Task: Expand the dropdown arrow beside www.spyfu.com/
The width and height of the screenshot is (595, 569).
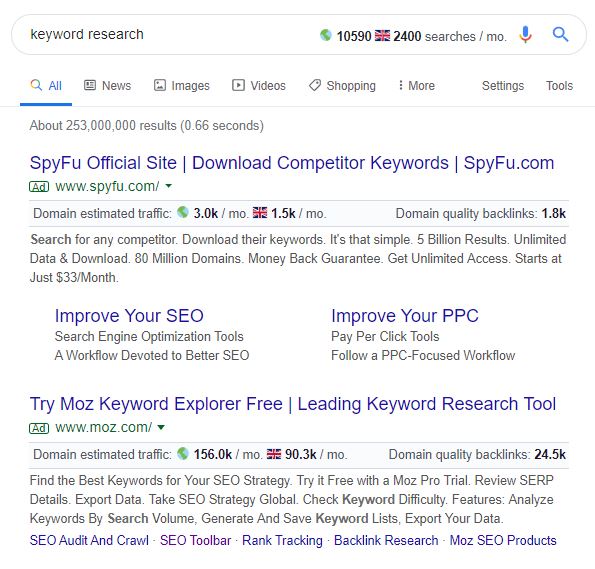Action: pos(169,186)
